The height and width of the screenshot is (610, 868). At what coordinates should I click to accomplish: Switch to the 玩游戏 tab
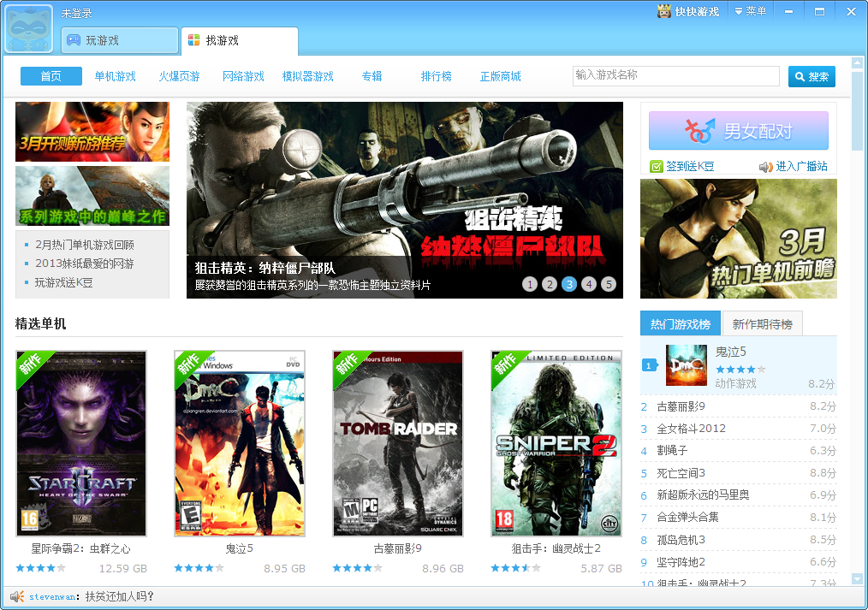pyautogui.click(x=120, y=40)
